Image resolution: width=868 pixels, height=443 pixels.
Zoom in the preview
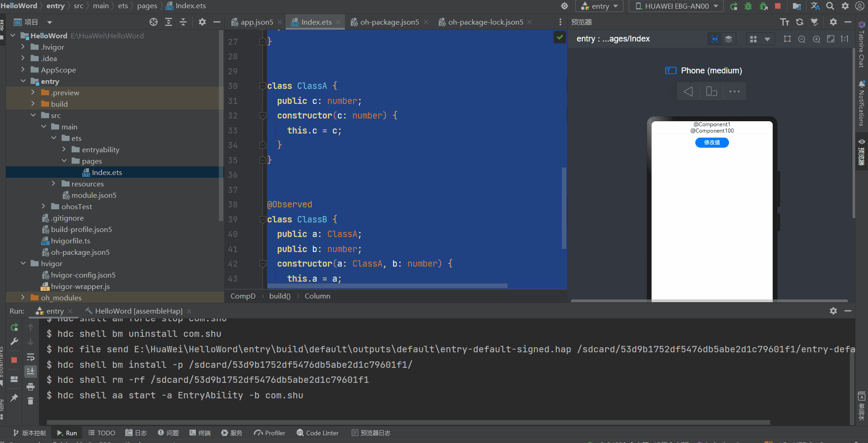[x=817, y=39]
